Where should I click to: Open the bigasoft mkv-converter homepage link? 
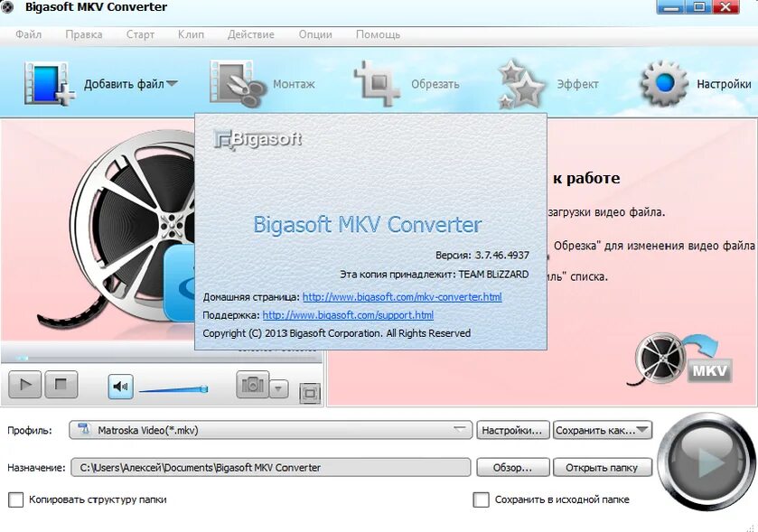(x=402, y=296)
